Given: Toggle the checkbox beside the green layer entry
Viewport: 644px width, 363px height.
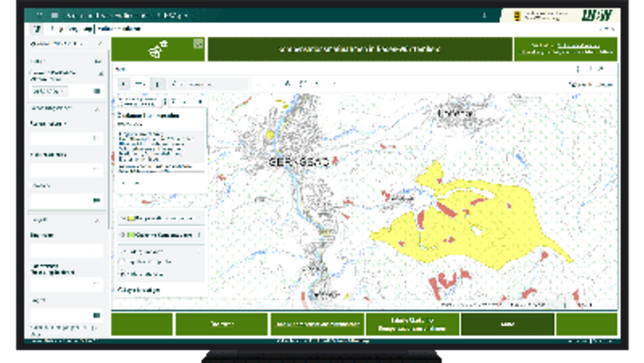Looking at the screenshot, I should click(122, 236).
